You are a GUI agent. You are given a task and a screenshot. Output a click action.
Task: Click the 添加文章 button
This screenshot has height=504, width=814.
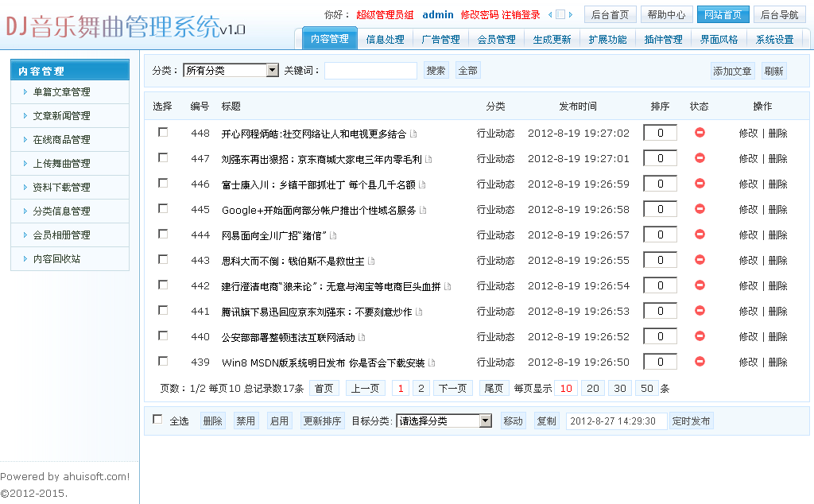[732, 71]
